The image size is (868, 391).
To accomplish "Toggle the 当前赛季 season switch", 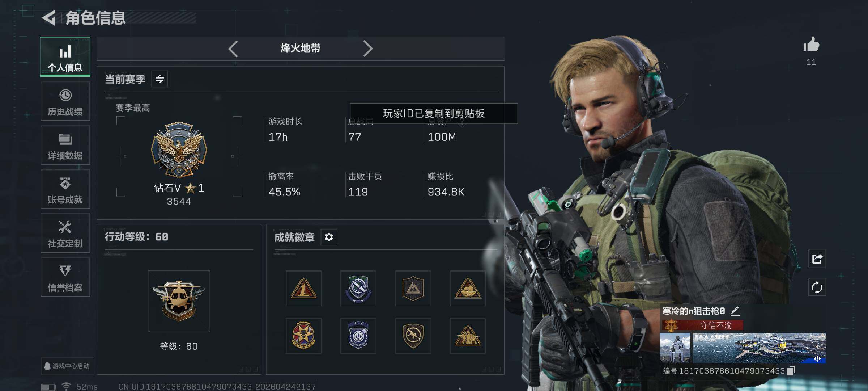I will click(x=159, y=79).
